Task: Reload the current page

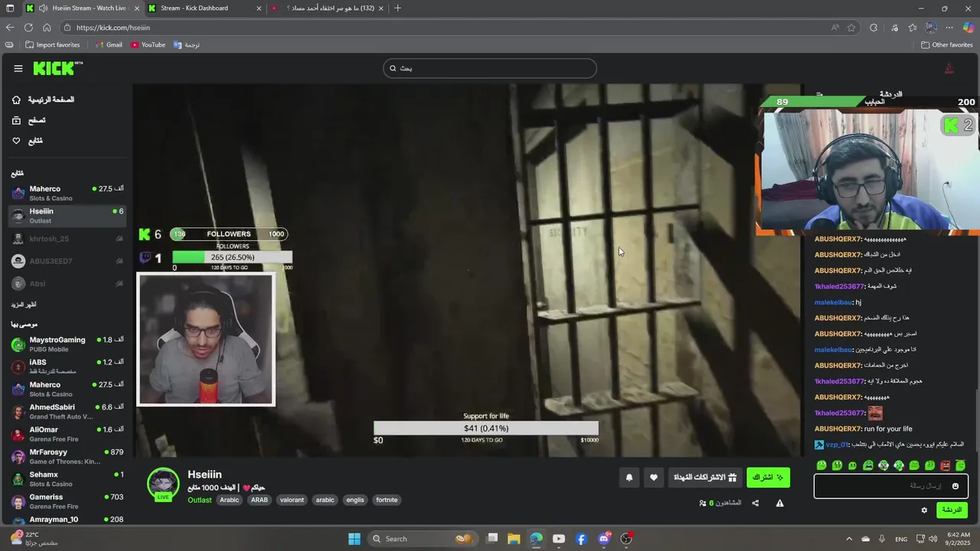Action: point(28,28)
